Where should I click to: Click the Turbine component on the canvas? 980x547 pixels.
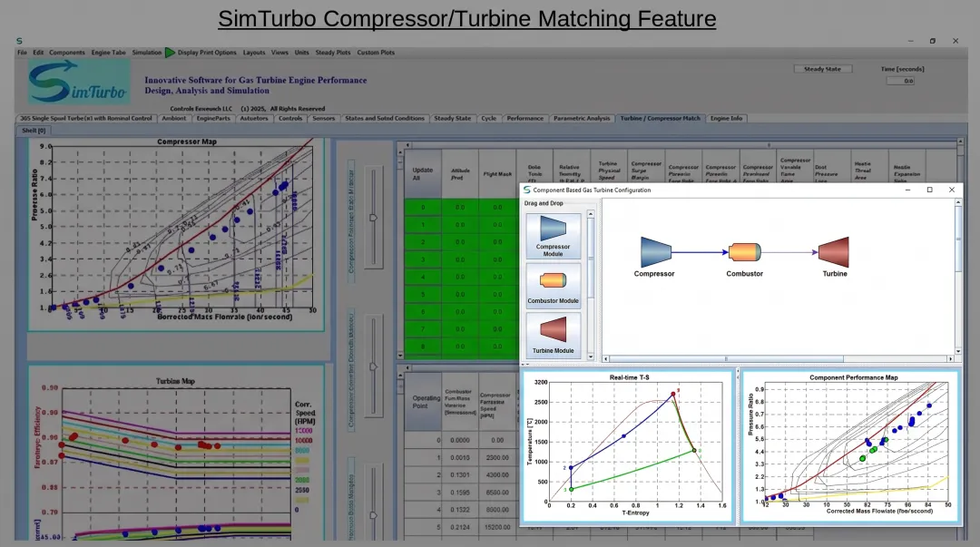pos(834,252)
